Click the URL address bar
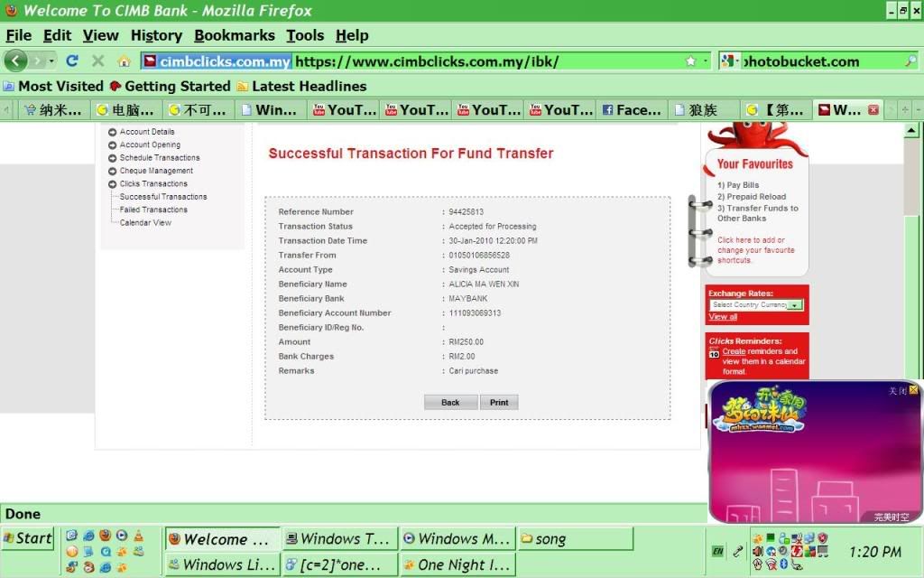This screenshot has height=578, width=924. 487,61
